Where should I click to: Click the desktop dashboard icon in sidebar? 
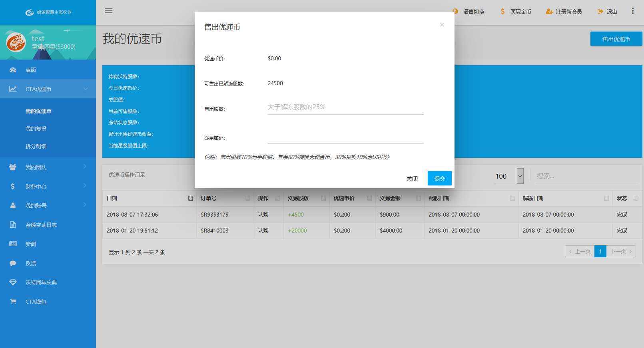point(13,70)
